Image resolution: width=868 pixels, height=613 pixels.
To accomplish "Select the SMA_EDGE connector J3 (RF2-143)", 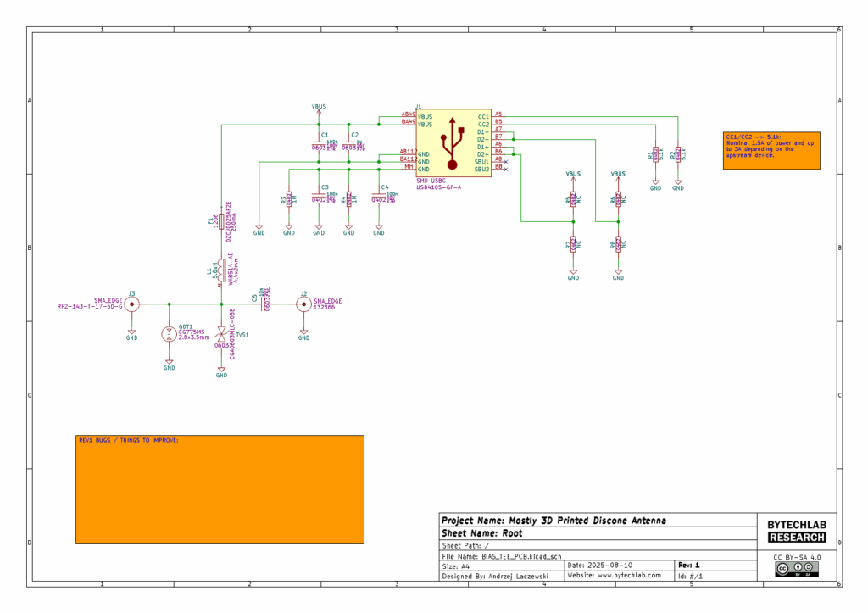I will click(131, 304).
